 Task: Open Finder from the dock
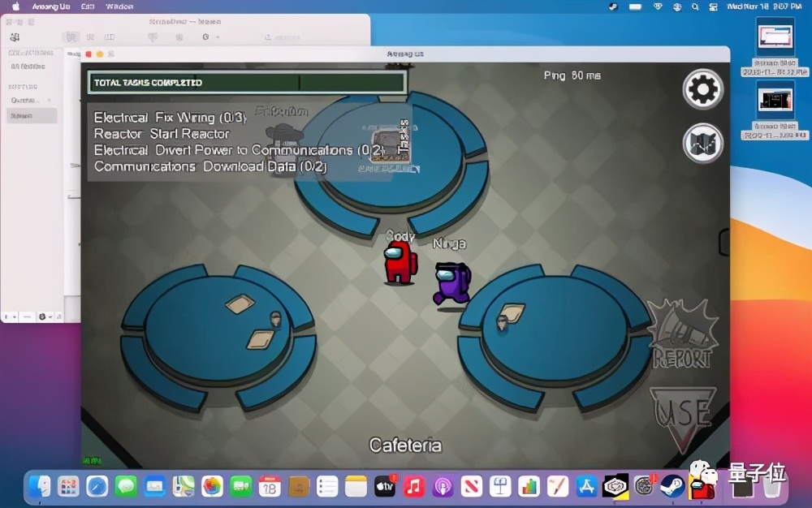click(x=40, y=487)
